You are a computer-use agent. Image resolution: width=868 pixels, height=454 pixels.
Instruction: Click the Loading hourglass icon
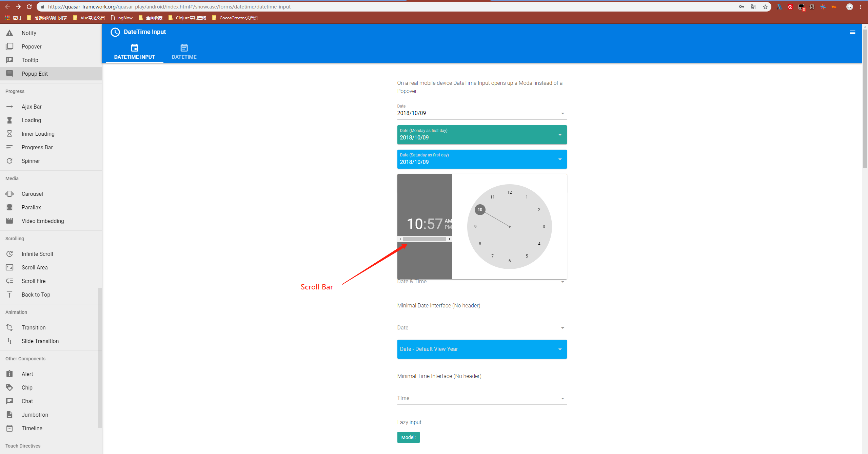pos(9,120)
